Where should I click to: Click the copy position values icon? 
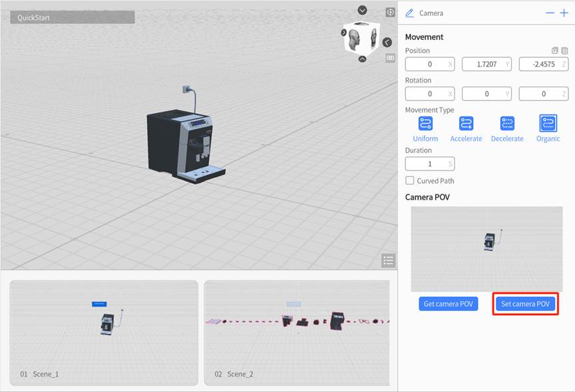tap(555, 51)
